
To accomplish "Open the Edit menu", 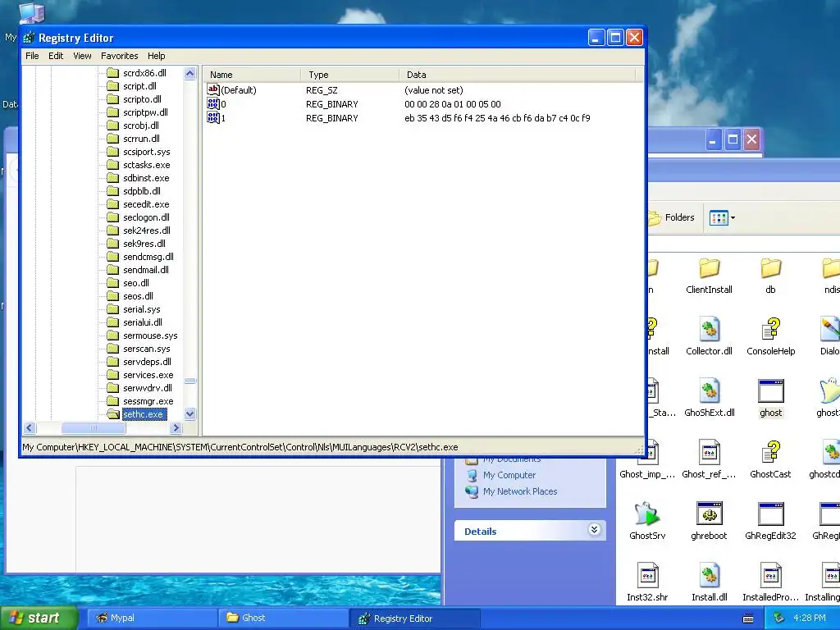I will point(56,56).
